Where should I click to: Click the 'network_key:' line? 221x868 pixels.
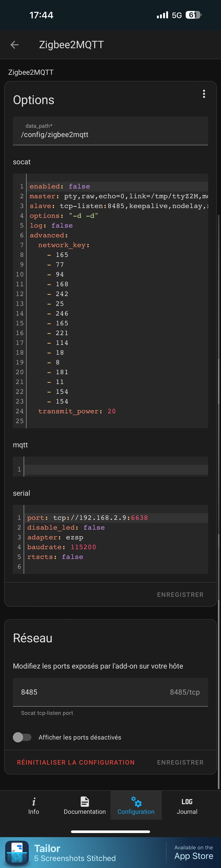click(x=64, y=245)
